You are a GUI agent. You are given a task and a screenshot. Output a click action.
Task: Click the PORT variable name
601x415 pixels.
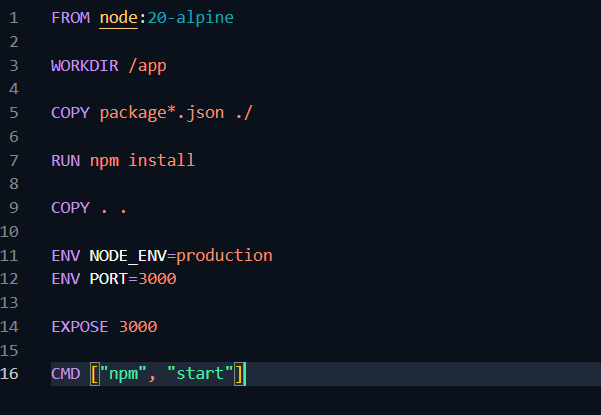pyautogui.click(x=109, y=279)
